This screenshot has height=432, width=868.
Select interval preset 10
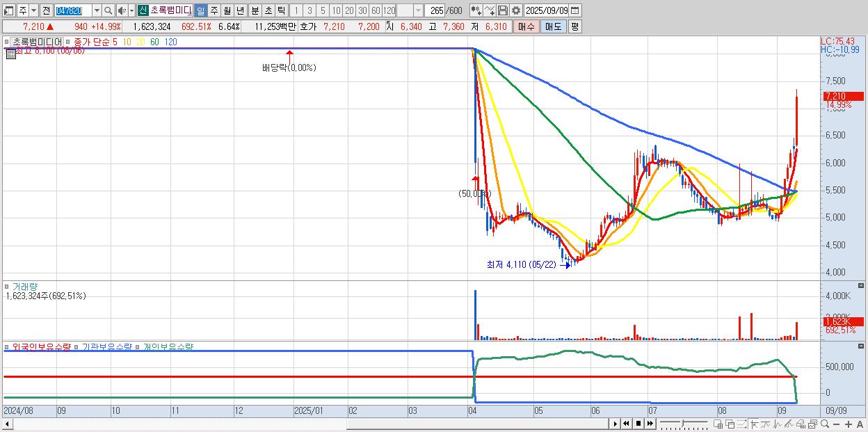click(x=336, y=10)
